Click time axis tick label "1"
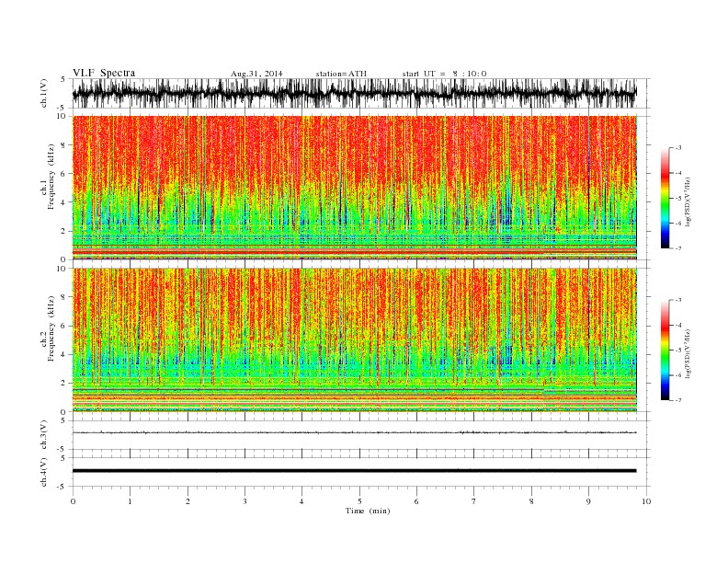 pyautogui.click(x=130, y=501)
